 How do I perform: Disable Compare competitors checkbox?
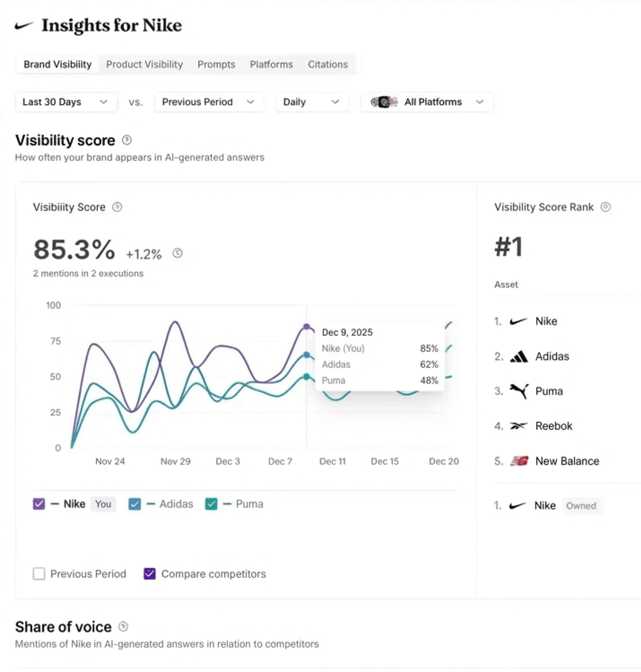pyautogui.click(x=150, y=574)
